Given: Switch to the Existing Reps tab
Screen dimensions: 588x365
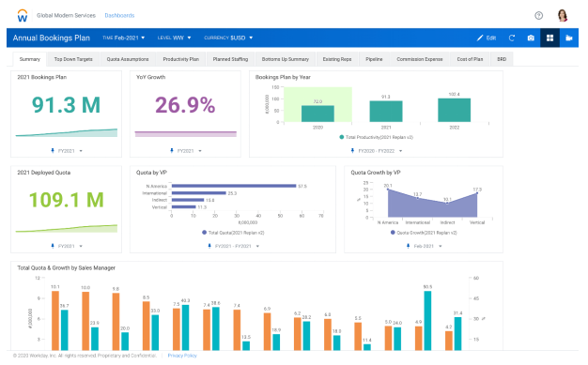Looking at the screenshot, I should [x=337, y=59].
